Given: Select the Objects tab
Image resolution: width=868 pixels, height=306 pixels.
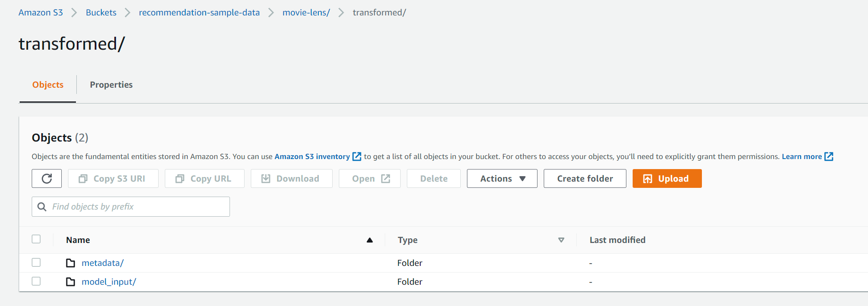Looking at the screenshot, I should (x=48, y=85).
